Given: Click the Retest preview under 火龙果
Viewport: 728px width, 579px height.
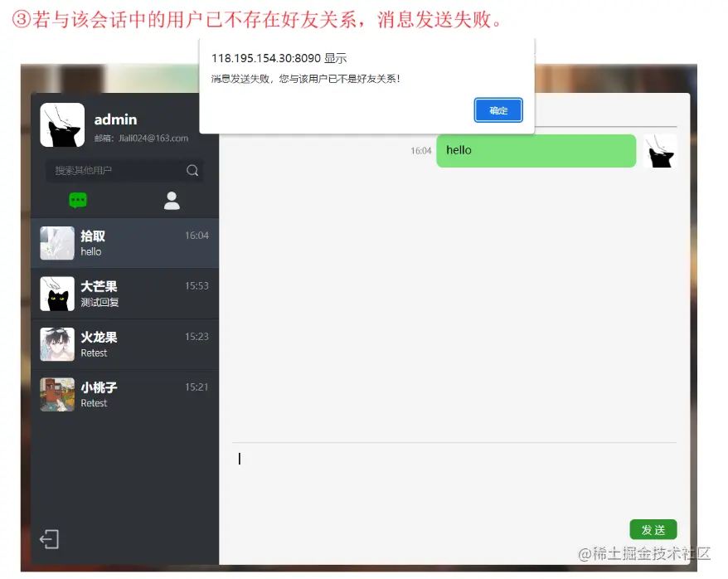Looking at the screenshot, I should [x=94, y=353].
